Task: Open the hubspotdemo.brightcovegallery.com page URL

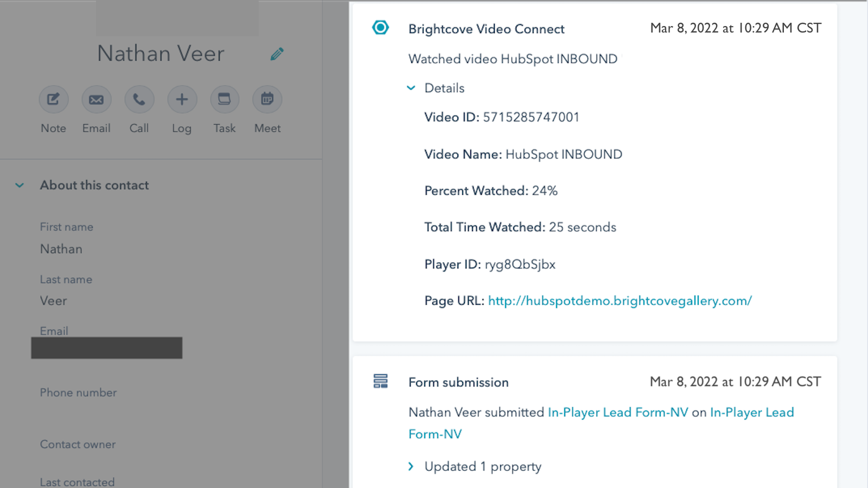Action: pos(619,300)
